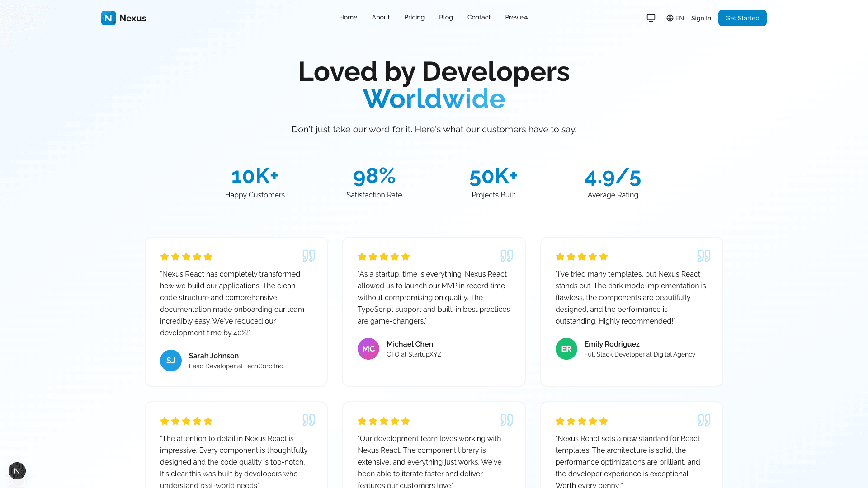Screen dimensions: 868x488
Task: Open the Blog menu link
Action: pyautogui.click(x=446, y=17)
